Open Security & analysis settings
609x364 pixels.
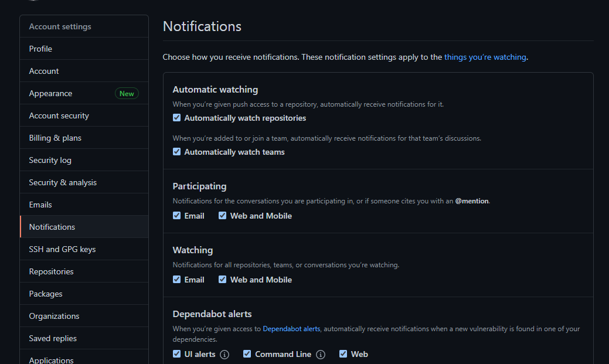click(84, 182)
